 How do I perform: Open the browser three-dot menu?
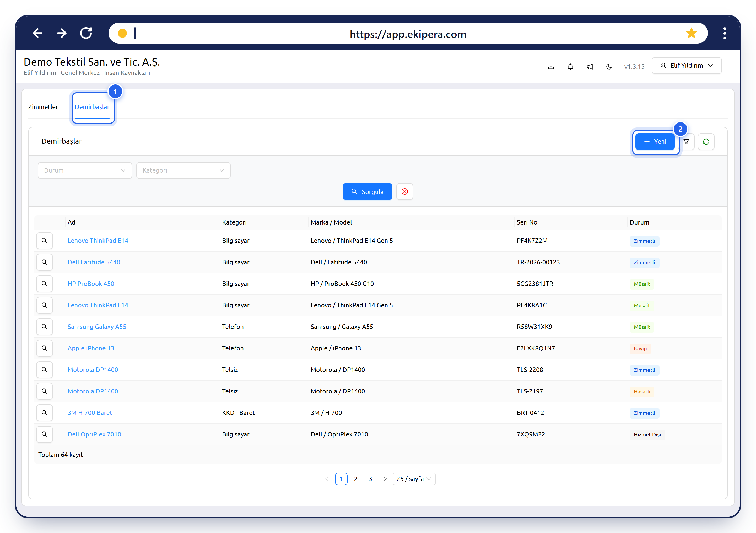click(x=724, y=33)
